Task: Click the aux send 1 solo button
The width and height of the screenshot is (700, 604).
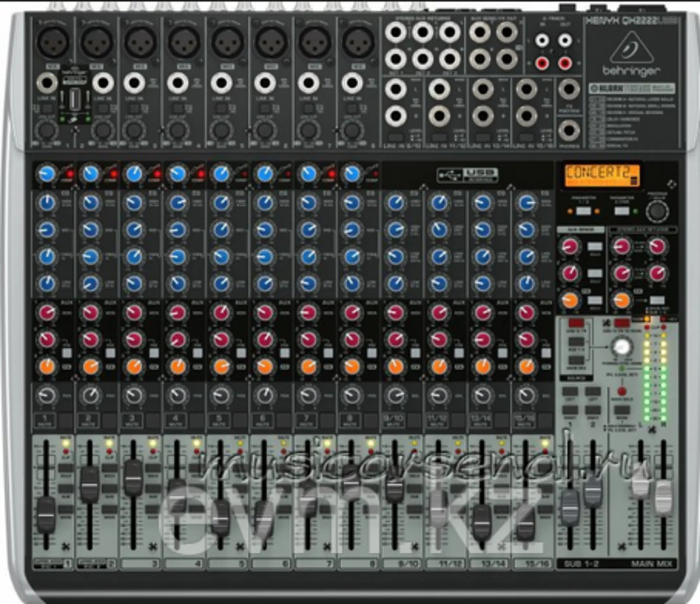Action: 595,247
